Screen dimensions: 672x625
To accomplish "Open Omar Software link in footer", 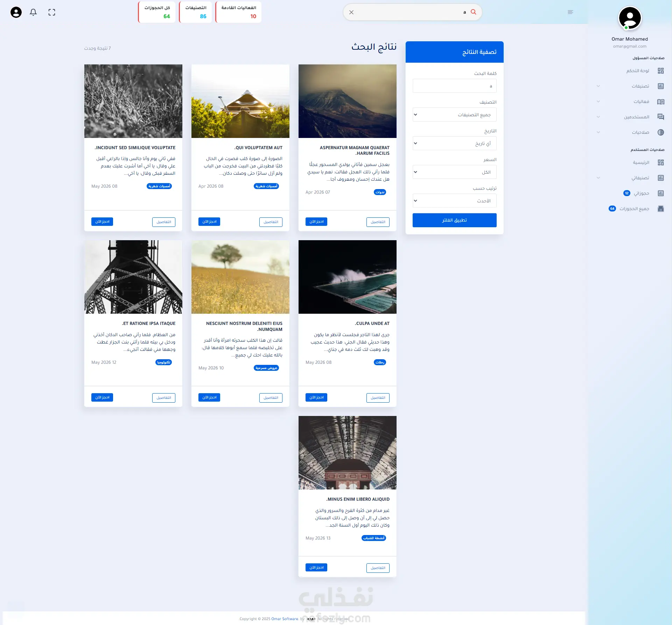I will [285, 619].
